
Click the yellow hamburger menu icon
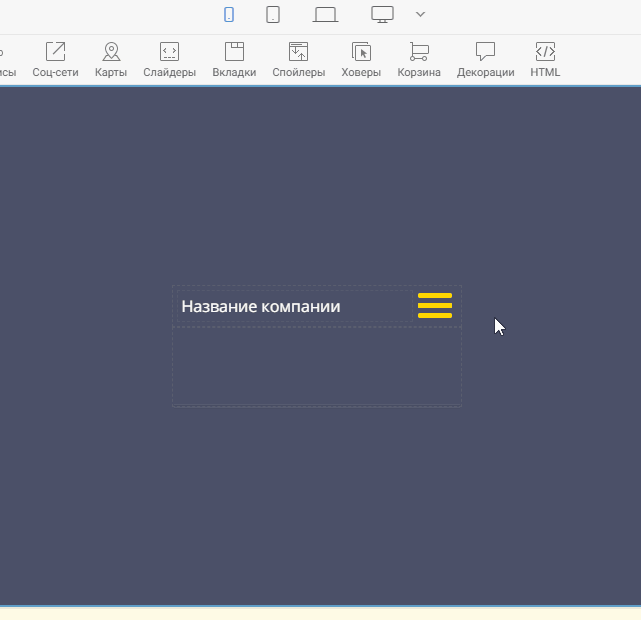(x=435, y=306)
